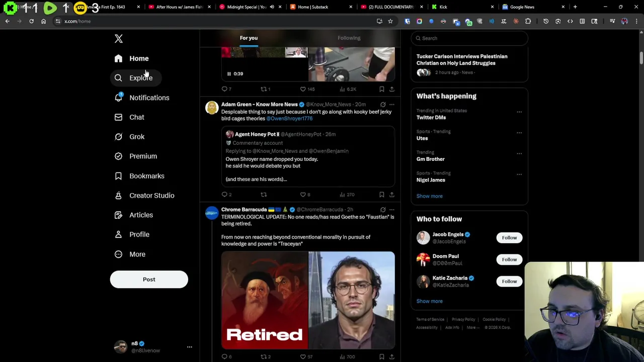This screenshot has height=362, width=644.
Task: Switch to the For you tab
Action: 249,38
